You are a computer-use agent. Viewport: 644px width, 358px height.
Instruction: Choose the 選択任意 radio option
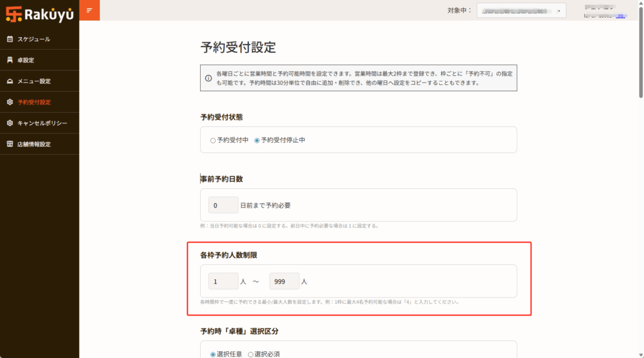(213, 354)
